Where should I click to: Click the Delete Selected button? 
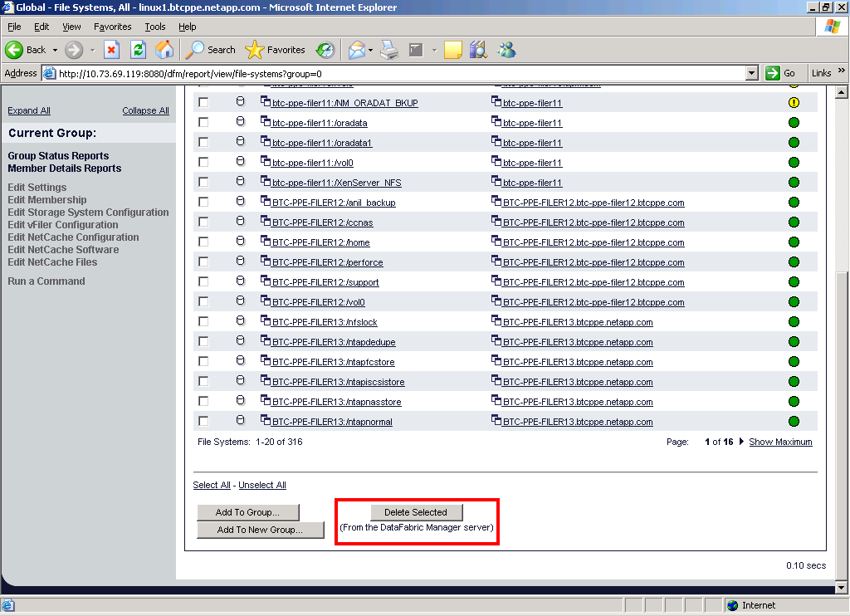pos(417,512)
